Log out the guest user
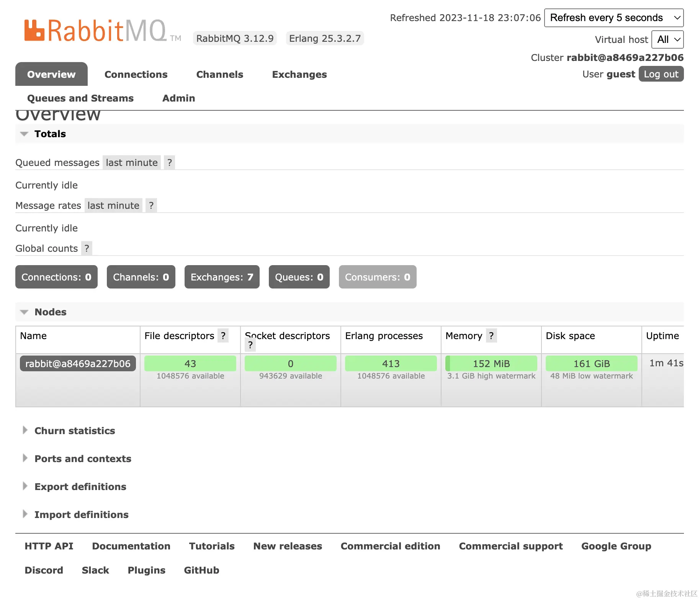Screen dimensions: 700x600 click(661, 74)
